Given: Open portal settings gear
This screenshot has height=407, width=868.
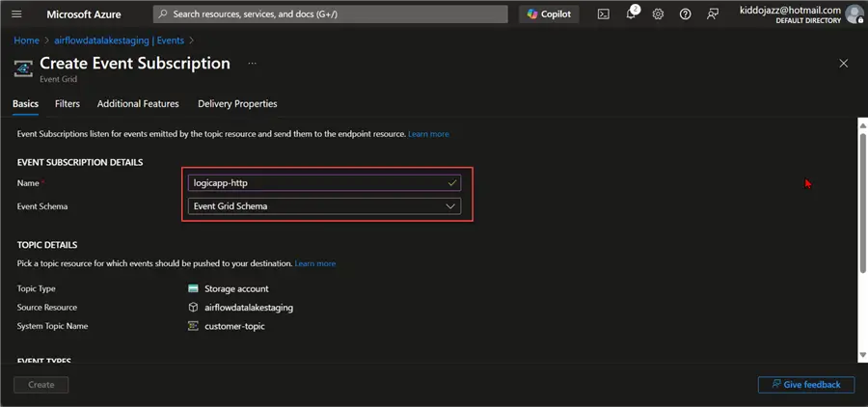Looking at the screenshot, I should click(658, 14).
